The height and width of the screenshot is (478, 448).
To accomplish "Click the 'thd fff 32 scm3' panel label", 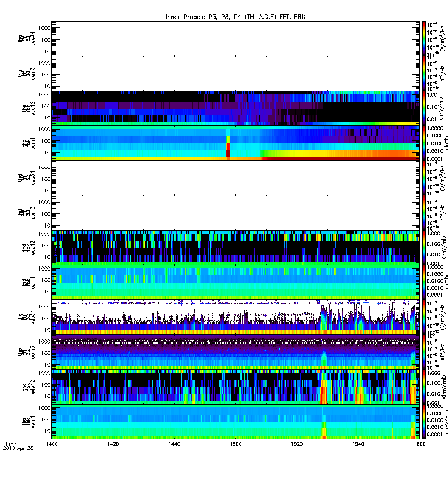I will pyautogui.click(x=26, y=213).
